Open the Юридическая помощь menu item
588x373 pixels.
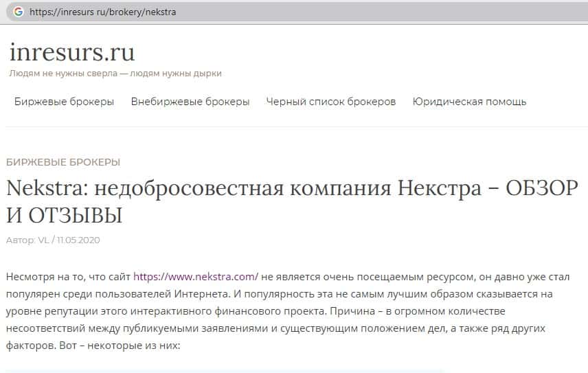coord(469,102)
